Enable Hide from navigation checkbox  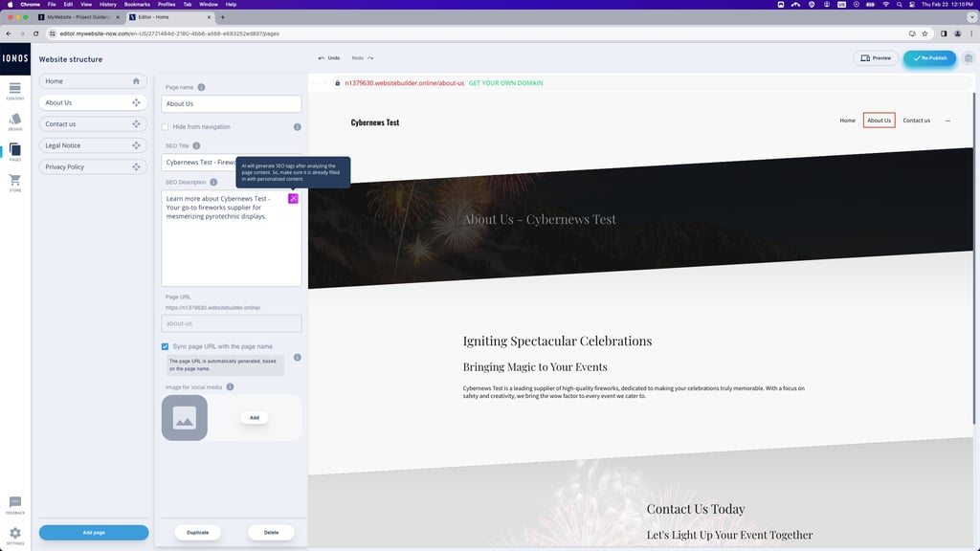tap(165, 127)
